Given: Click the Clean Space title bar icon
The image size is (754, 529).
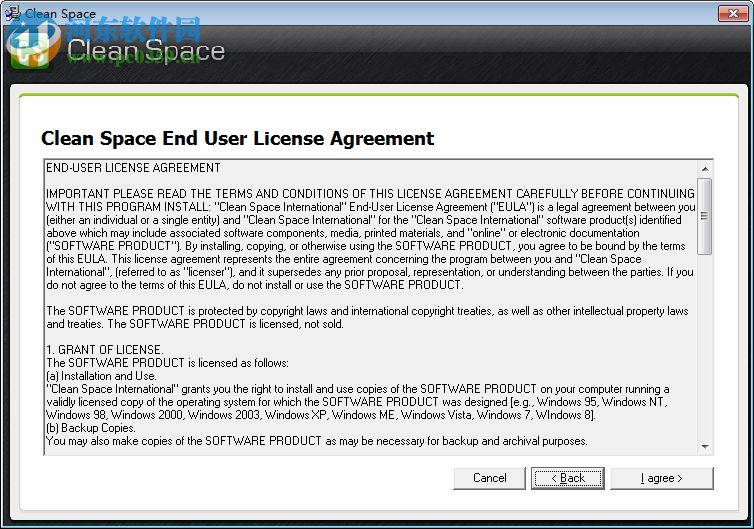Looking at the screenshot, I should 13,13.
